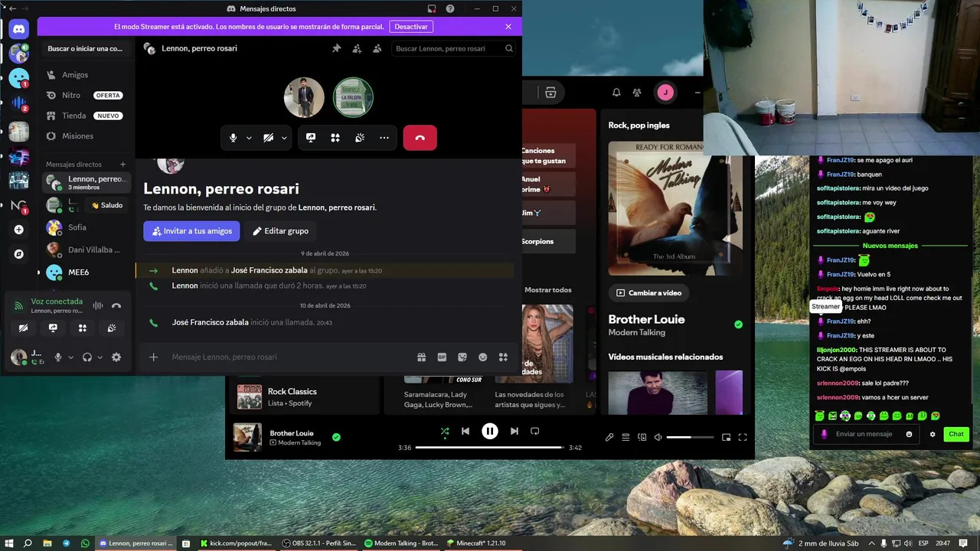The width and height of the screenshot is (980, 551).
Task: Expand camera options in call controls
Action: (x=284, y=138)
